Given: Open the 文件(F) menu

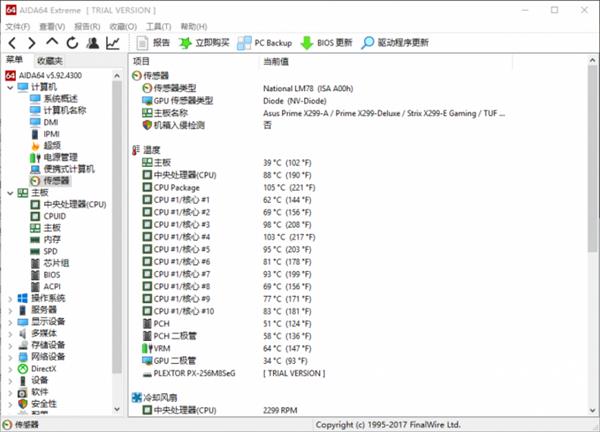Looking at the screenshot, I should (x=18, y=26).
